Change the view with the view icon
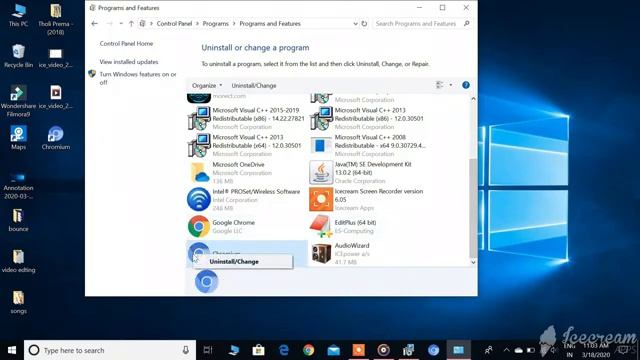The height and width of the screenshot is (360, 640). 440,85
